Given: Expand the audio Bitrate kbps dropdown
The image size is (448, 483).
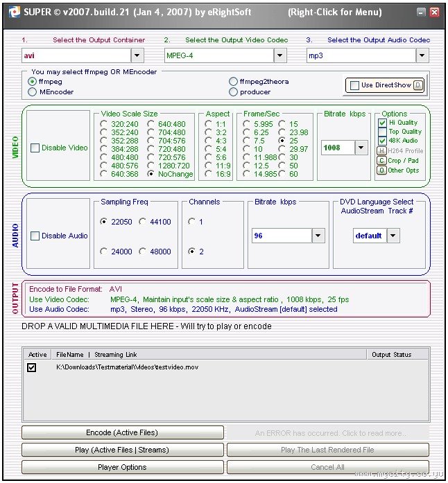Looking at the screenshot, I should 318,236.
